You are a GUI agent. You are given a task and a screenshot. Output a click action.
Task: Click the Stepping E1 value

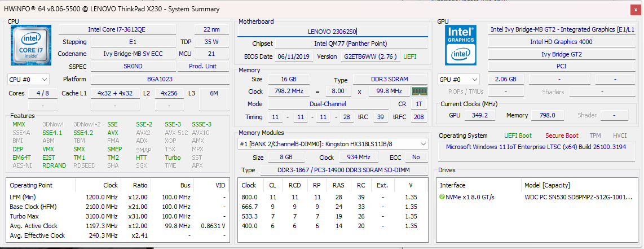(133, 42)
